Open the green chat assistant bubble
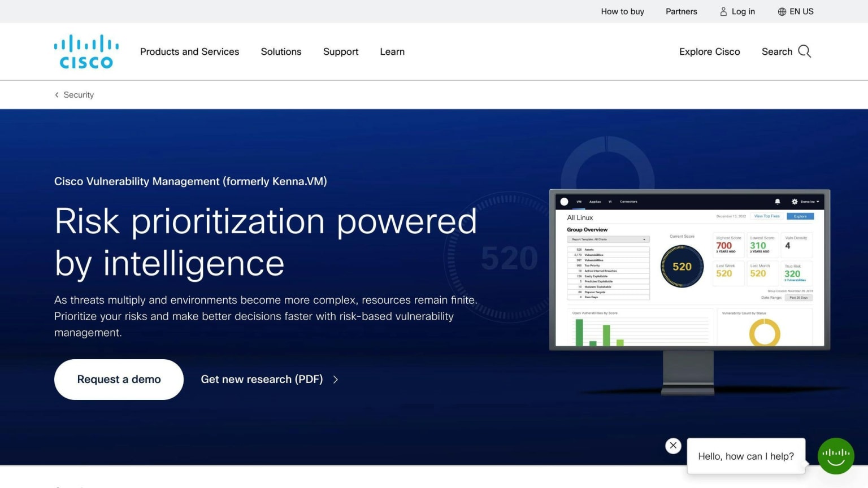This screenshot has width=868, height=488. [836, 456]
